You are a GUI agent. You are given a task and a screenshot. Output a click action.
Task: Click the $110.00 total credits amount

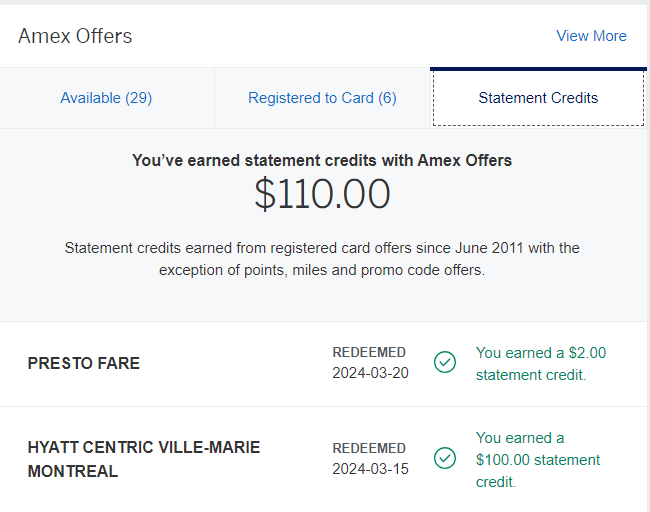322,194
